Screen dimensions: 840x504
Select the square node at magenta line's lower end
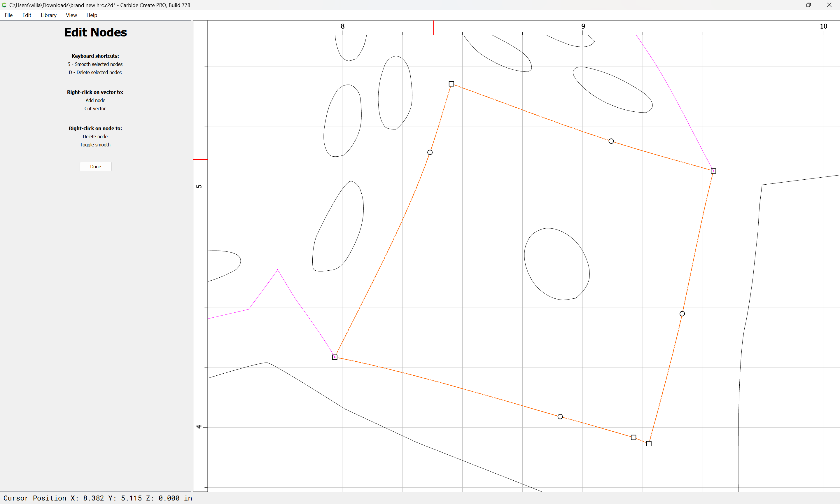pyautogui.click(x=335, y=357)
